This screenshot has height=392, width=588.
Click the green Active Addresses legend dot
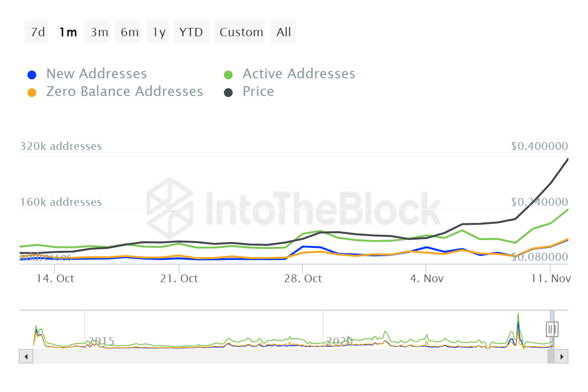pyautogui.click(x=228, y=75)
